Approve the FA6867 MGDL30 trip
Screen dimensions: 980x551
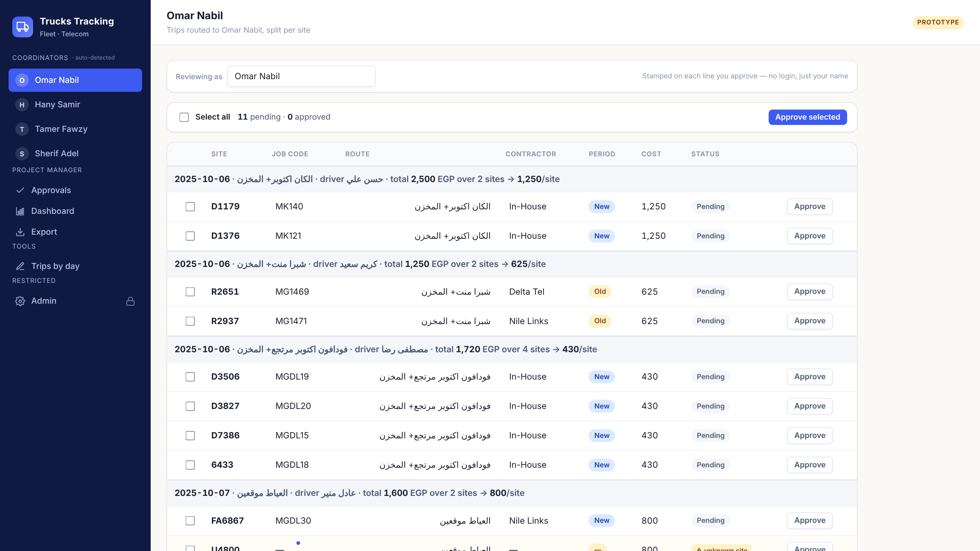tap(810, 520)
